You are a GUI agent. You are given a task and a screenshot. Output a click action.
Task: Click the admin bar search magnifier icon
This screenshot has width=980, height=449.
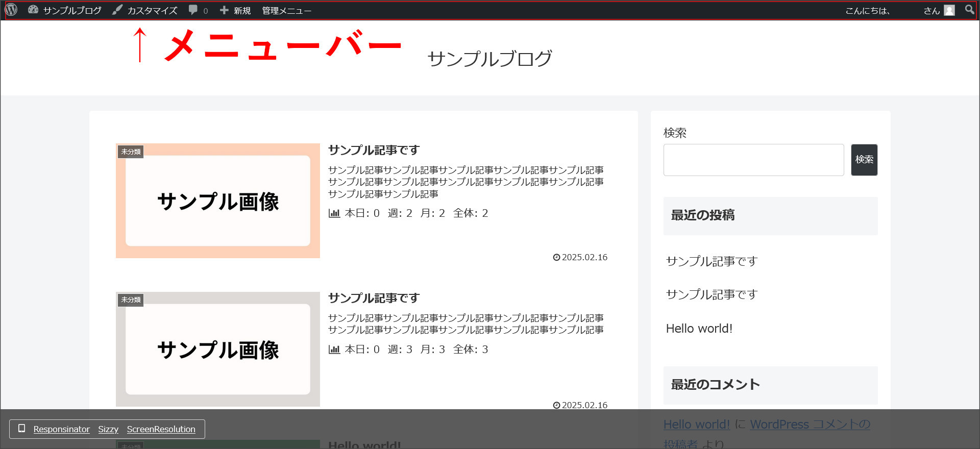point(969,10)
